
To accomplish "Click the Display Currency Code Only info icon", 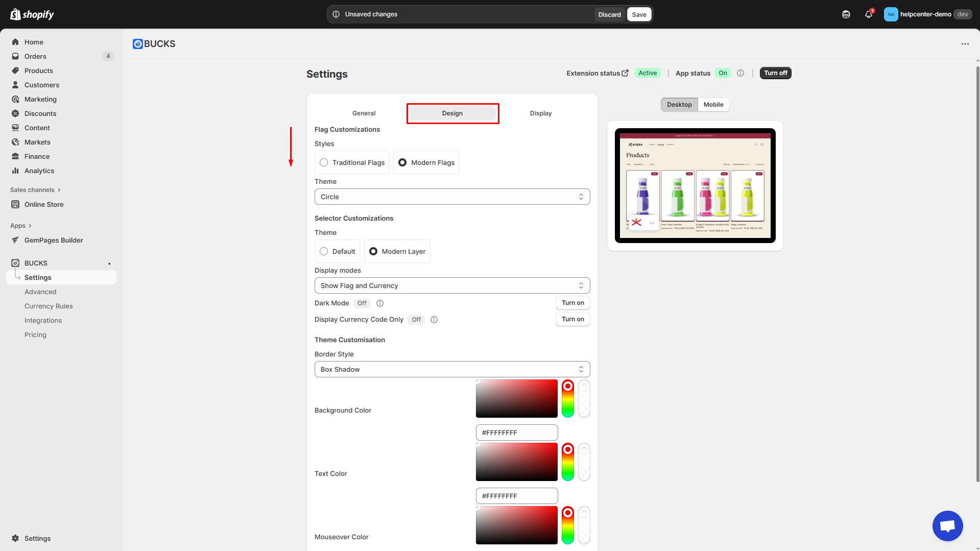I will tap(434, 320).
